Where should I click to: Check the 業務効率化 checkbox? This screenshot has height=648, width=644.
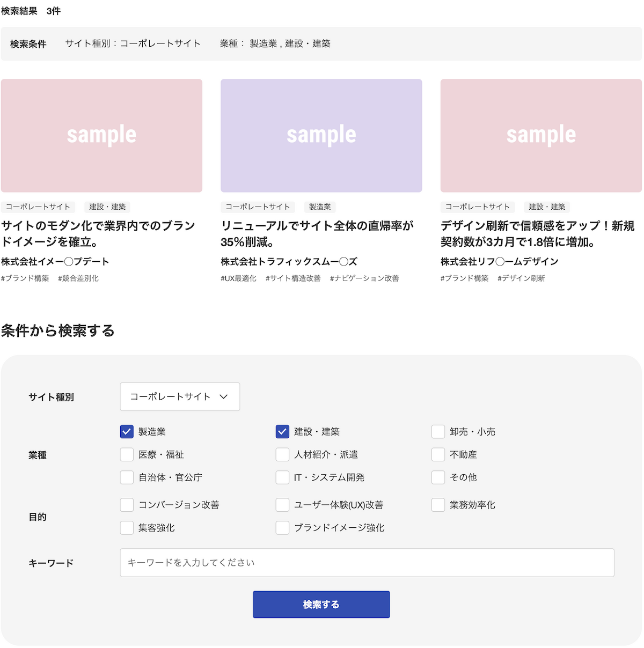coord(438,505)
